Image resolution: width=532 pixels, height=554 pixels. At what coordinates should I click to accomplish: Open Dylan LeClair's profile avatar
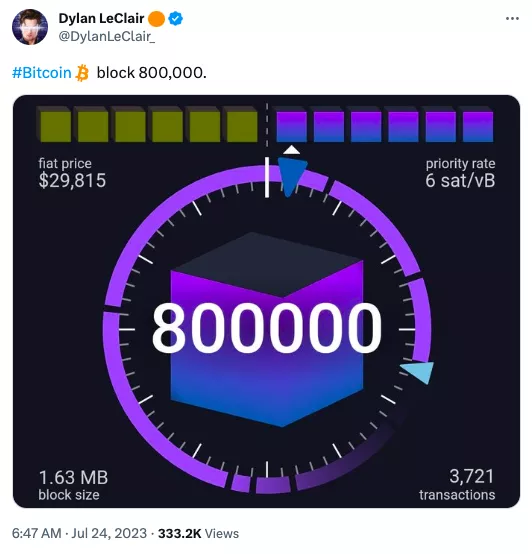click(x=30, y=27)
